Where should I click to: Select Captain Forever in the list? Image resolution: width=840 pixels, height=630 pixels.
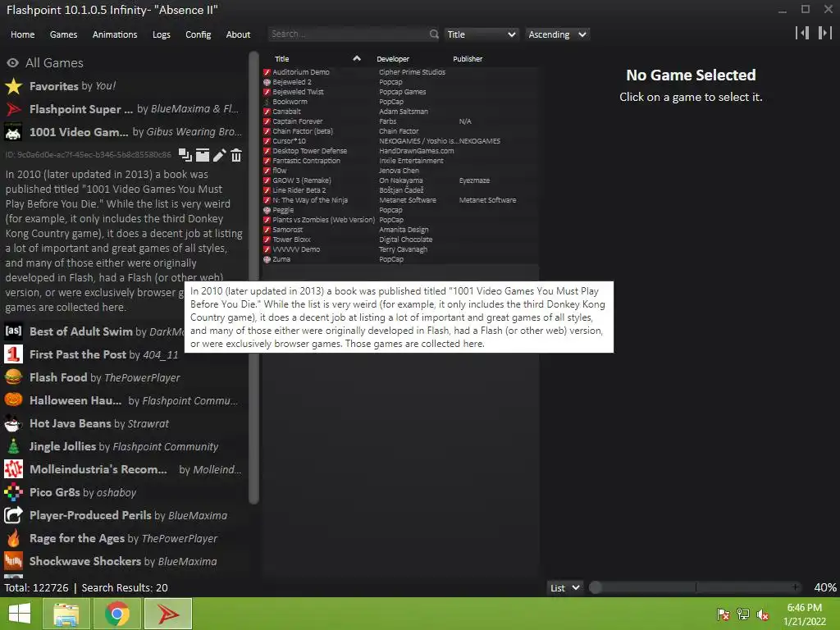[x=400, y=121]
